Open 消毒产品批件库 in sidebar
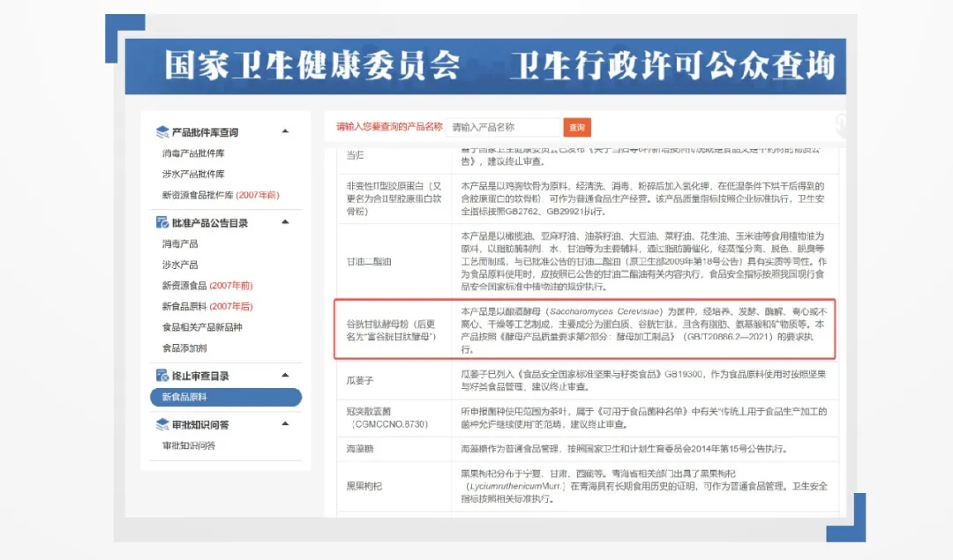Viewport: 953px width, 560px height. (x=193, y=153)
